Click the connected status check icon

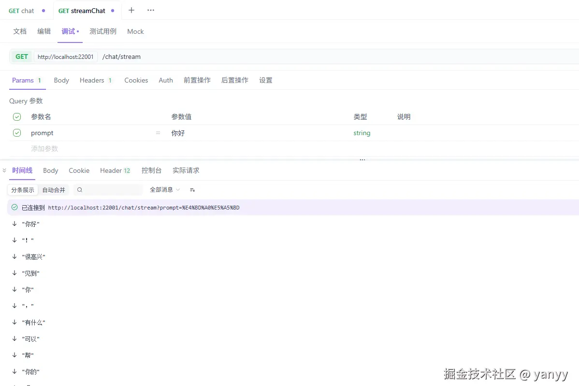click(x=14, y=207)
